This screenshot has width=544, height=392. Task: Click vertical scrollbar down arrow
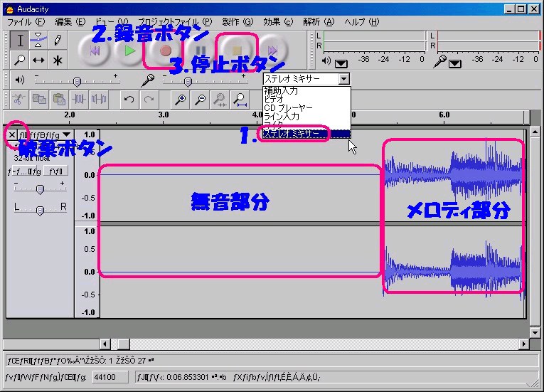535,332
